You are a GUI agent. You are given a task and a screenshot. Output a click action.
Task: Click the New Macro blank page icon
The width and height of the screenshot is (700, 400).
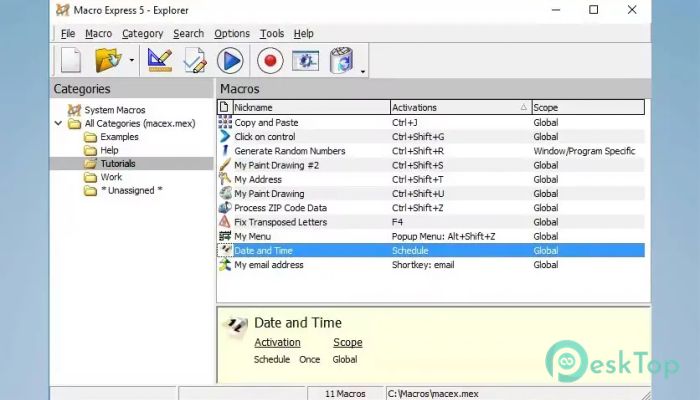[x=71, y=60]
